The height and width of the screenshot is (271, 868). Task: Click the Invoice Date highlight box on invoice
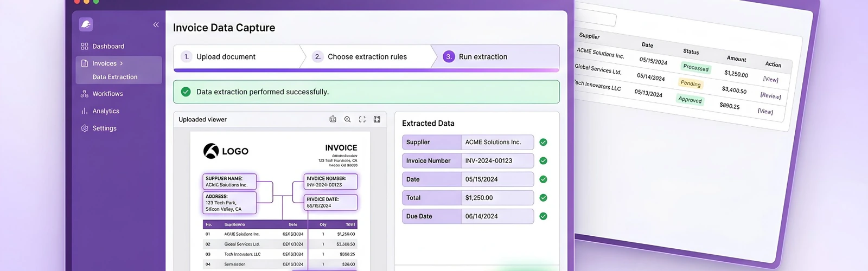point(331,202)
